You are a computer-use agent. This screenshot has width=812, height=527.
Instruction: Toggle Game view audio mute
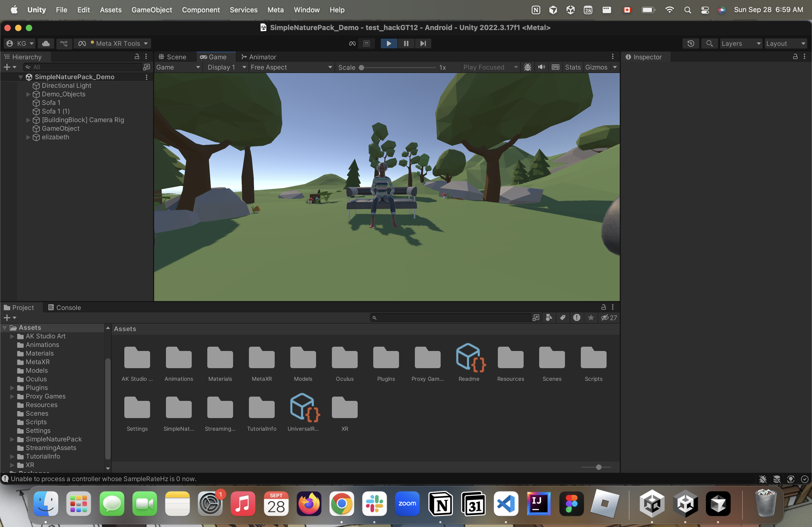click(541, 67)
